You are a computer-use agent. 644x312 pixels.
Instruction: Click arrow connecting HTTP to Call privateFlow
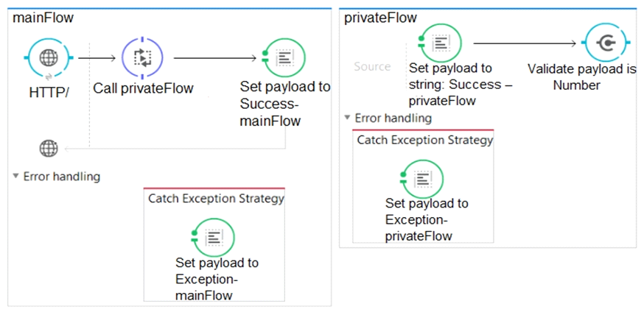coord(97,58)
